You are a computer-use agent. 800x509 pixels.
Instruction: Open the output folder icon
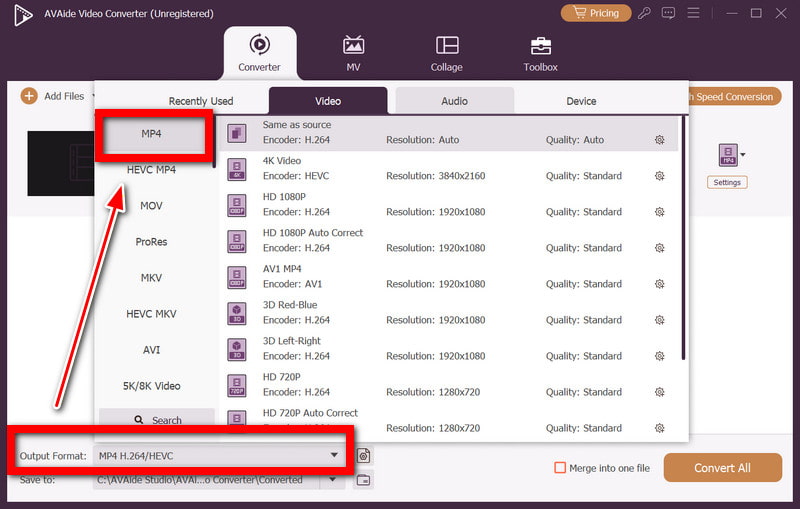point(363,480)
